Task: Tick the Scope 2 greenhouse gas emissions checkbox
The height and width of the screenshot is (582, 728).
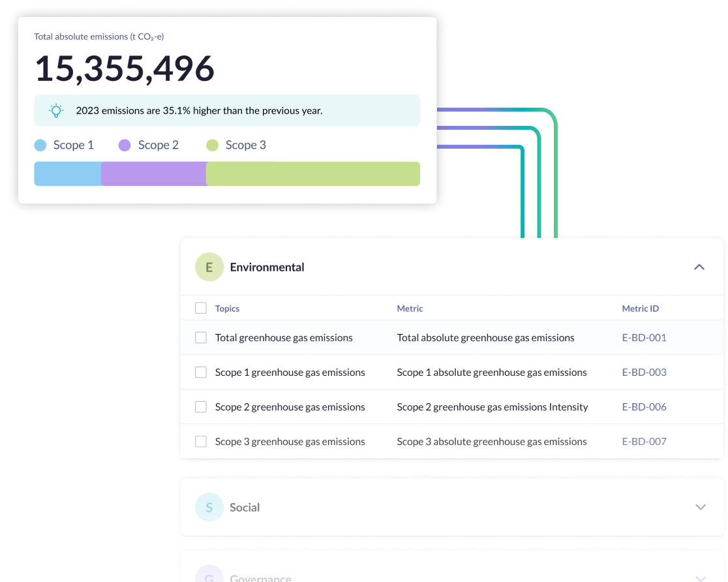Action: pos(200,407)
